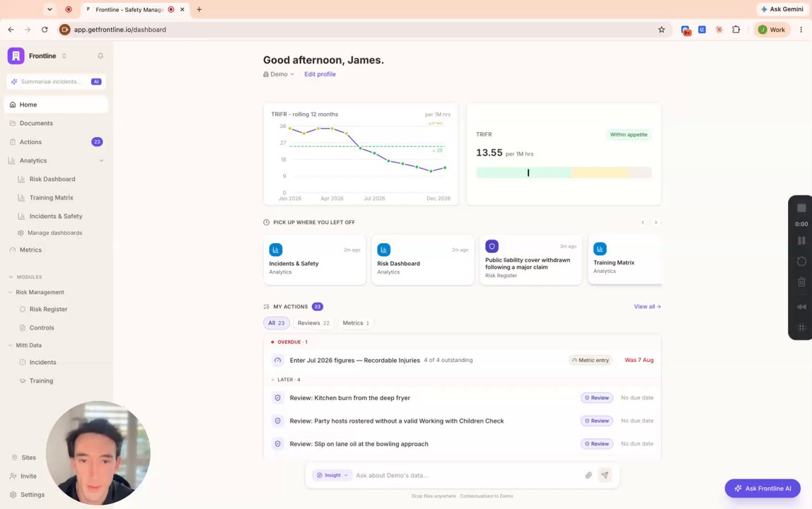
Task: Collapse the Analytics section chevron
Action: (x=101, y=160)
